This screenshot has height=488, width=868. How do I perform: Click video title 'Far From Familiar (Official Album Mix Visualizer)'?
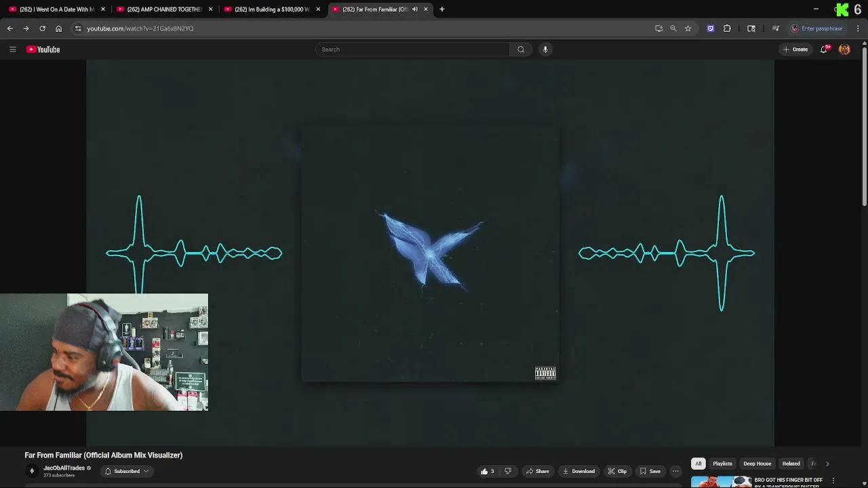104,455
